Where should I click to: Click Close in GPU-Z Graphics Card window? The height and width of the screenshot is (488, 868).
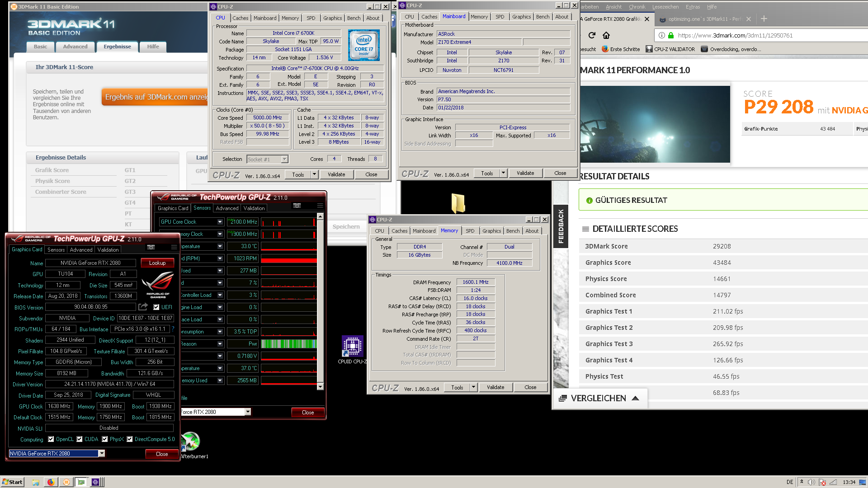(x=162, y=454)
